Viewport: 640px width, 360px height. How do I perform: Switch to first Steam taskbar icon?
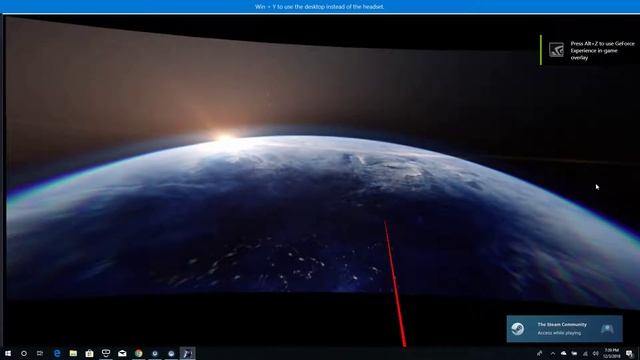(x=155, y=353)
